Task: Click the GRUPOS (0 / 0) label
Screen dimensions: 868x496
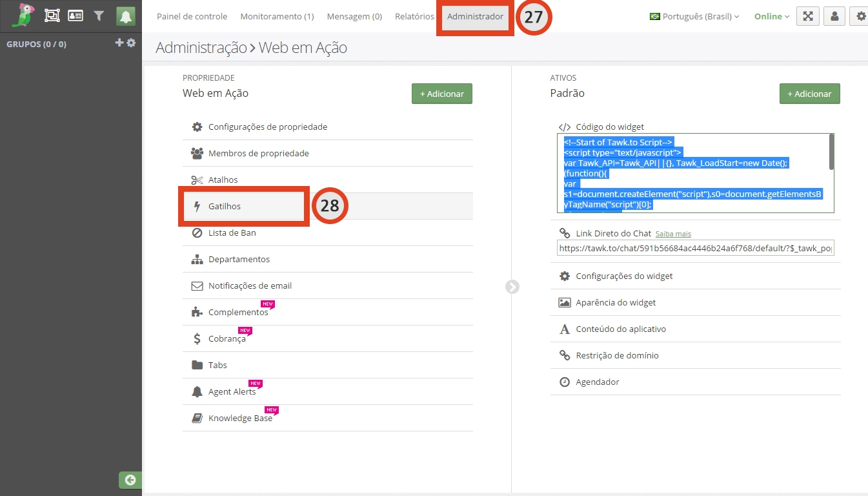Action: (36, 44)
